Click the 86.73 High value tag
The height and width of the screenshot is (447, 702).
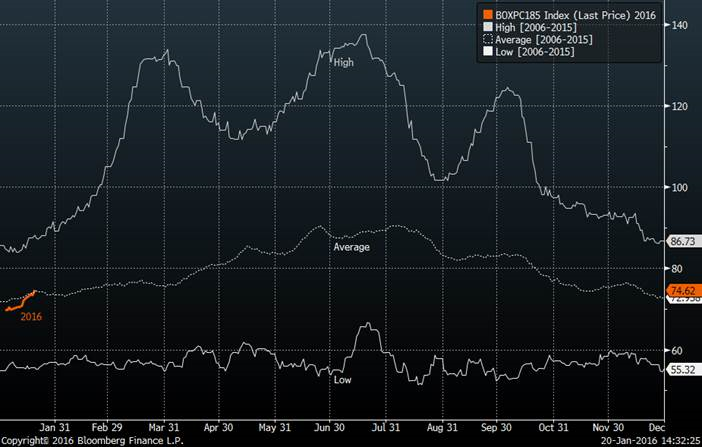point(682,241)
